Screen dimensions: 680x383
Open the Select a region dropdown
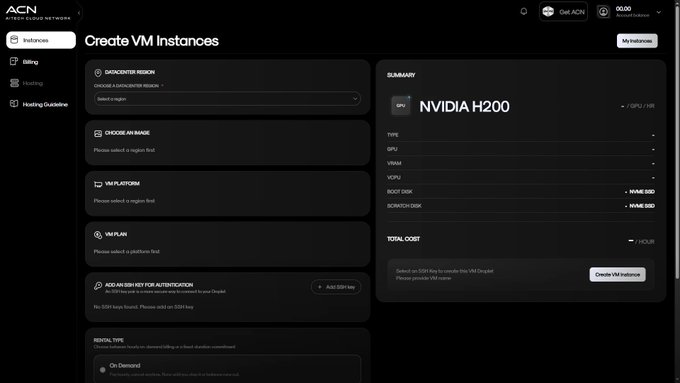click(x=227, y=99)
